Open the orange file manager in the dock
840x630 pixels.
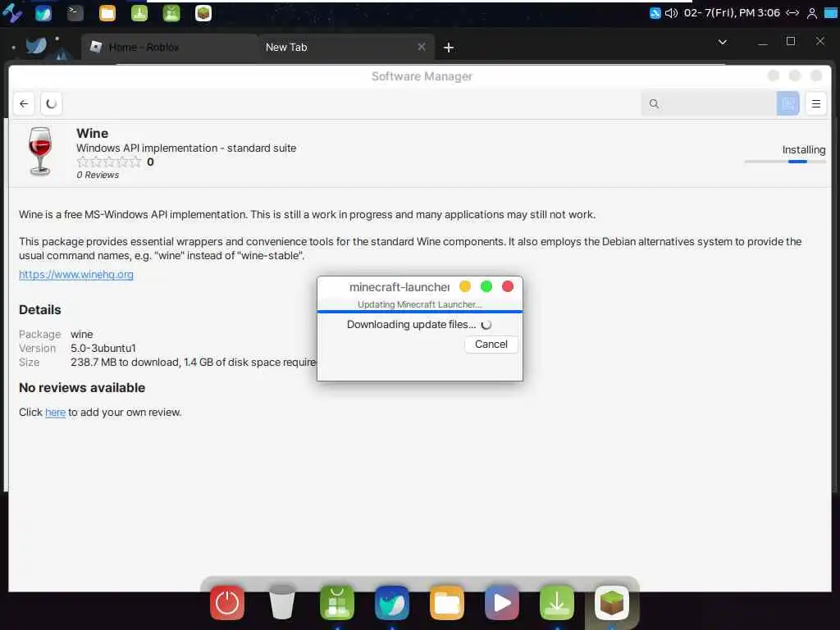coord(447,603)
